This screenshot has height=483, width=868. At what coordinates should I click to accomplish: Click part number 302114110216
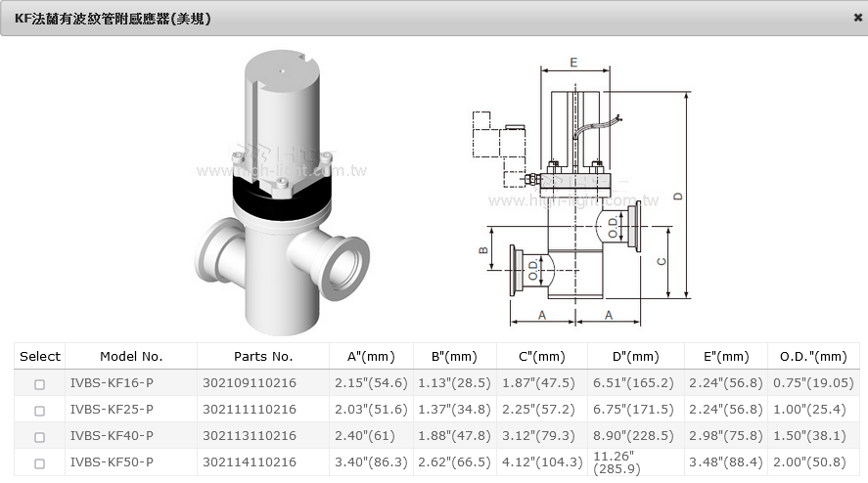tap(249, 461)
